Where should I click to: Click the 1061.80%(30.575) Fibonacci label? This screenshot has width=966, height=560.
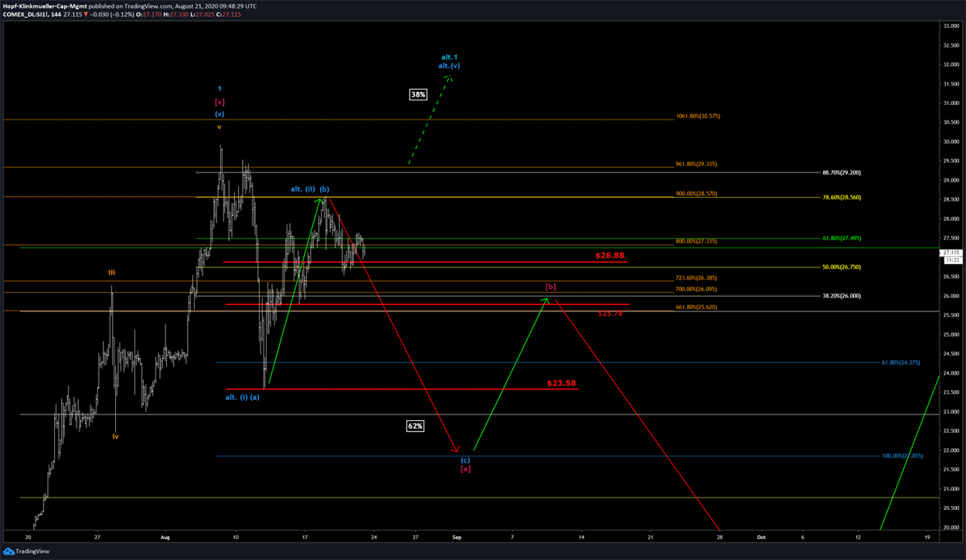tap(698, 116)
